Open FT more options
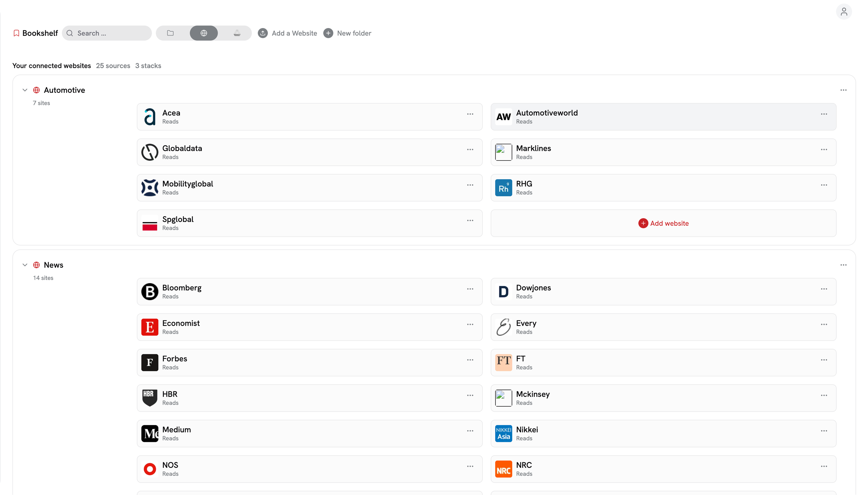 point(824,360)
